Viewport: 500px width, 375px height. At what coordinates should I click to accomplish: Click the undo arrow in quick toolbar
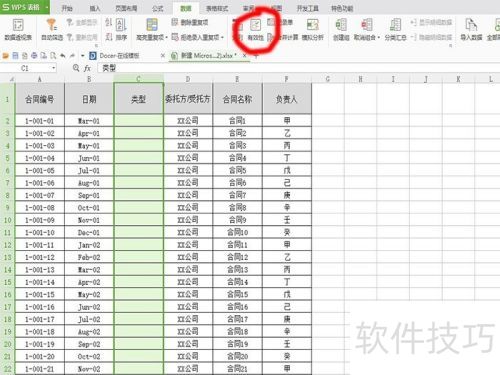click(x=63, y=56)
